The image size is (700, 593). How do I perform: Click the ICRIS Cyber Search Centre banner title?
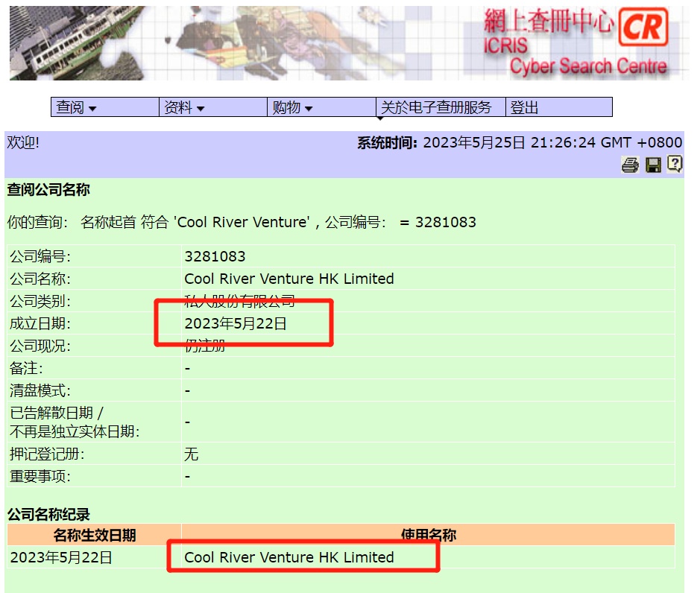pyautogui.click(x=575, y=57)
